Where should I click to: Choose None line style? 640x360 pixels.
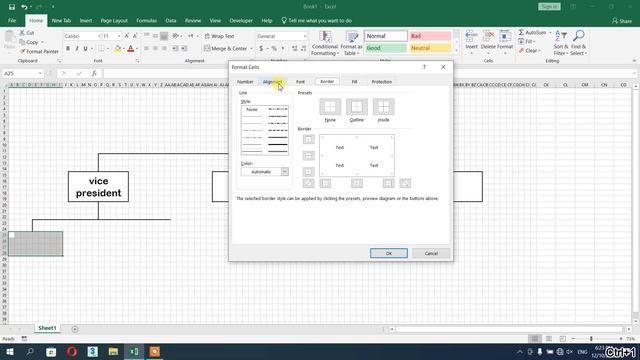252,109
